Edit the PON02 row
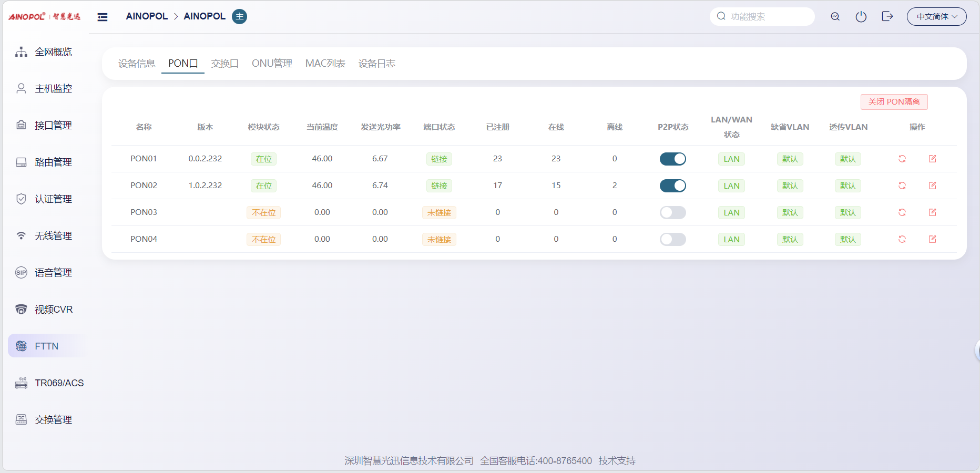Viewport: 980px width, 473px height. coord(932,186)
